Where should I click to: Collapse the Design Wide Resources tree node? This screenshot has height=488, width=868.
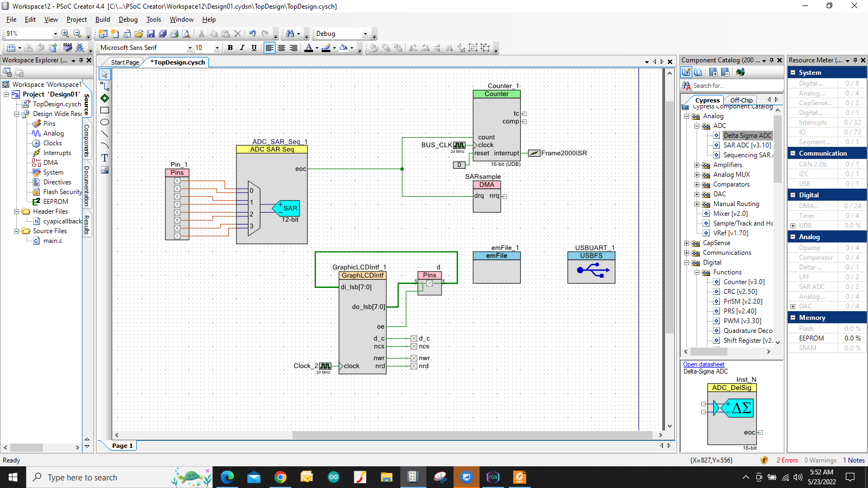(x=16, y=114)
